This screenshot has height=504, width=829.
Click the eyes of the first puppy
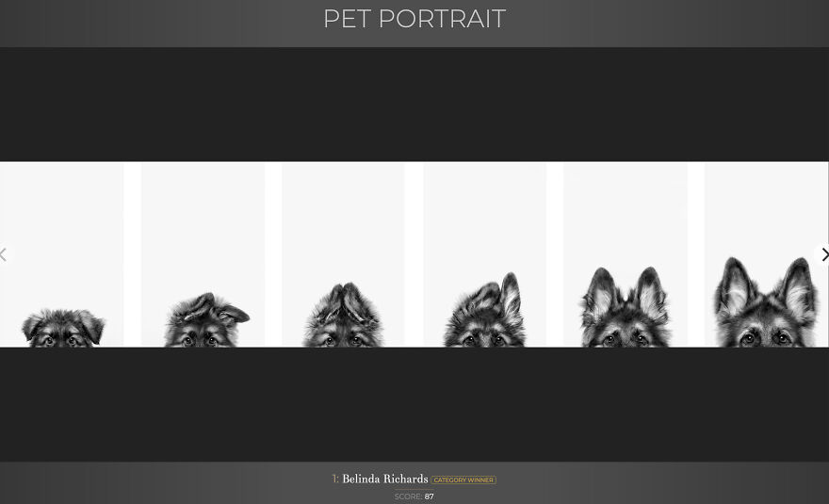[62, 339]
